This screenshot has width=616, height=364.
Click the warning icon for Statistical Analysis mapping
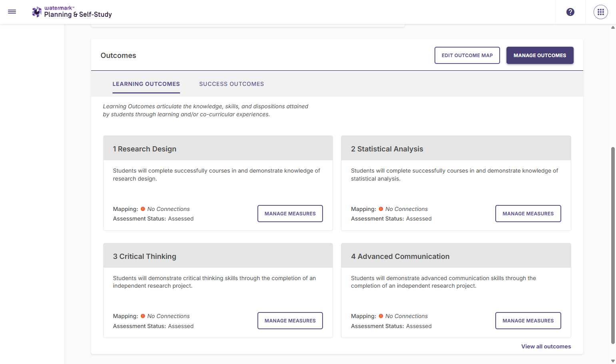point(381,209)
